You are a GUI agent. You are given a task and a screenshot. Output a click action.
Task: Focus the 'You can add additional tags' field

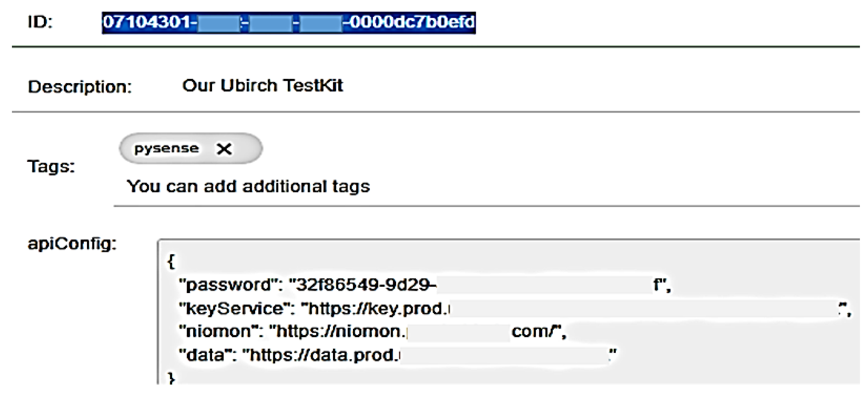(248, 187)
